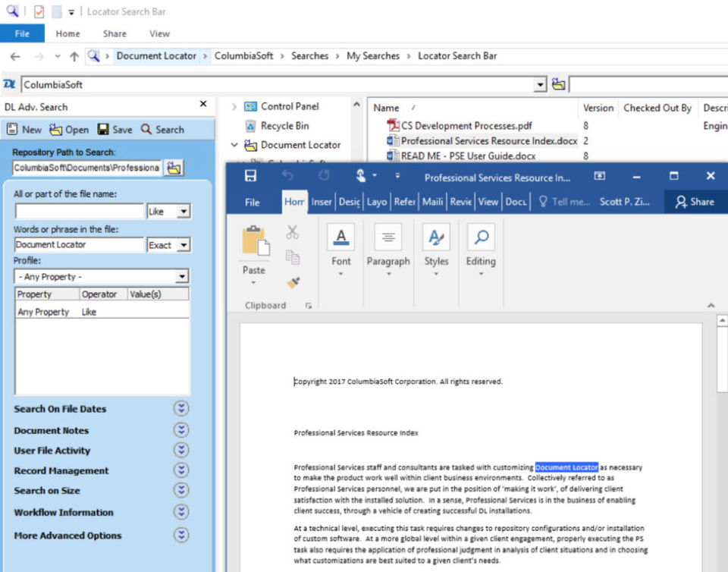This screenshot has width=728, height=572.
Task: Click Back arrow in Explorer navigation
Action: click(15, 57)
